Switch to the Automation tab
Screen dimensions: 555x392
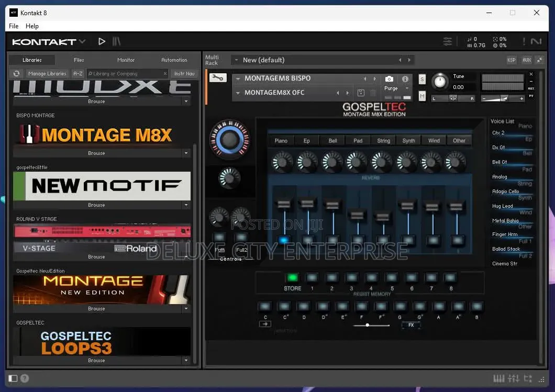[x=174, y=60]
